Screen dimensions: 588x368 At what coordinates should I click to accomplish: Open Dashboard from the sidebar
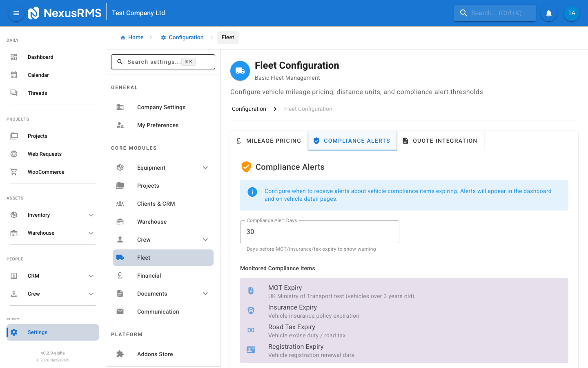tap(40, 57)
